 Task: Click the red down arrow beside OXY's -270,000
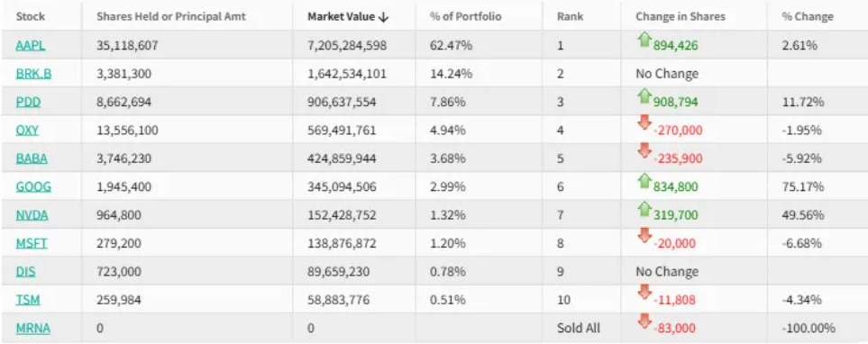point(644,123)
